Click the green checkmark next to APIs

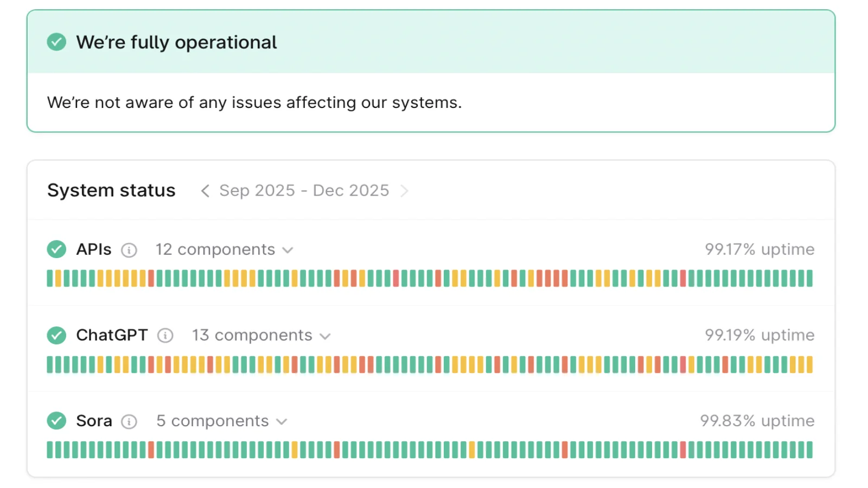tap(56, 249)
